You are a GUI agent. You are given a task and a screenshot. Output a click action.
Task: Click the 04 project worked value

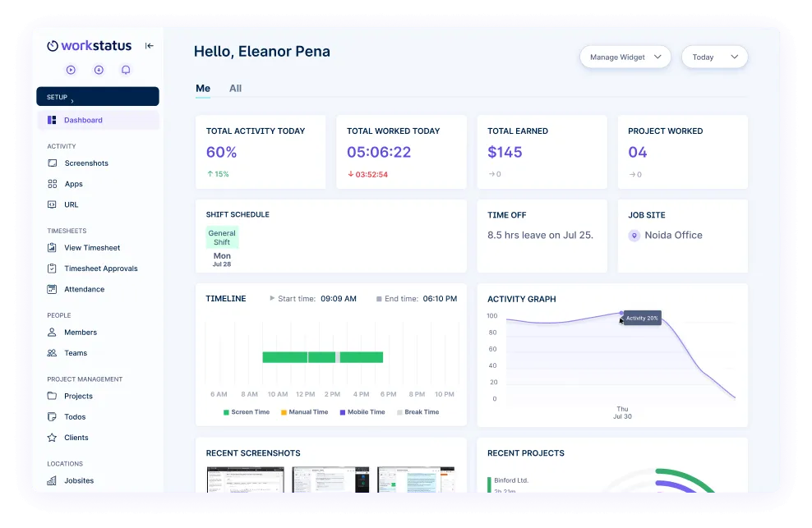(x=638, y=152)
